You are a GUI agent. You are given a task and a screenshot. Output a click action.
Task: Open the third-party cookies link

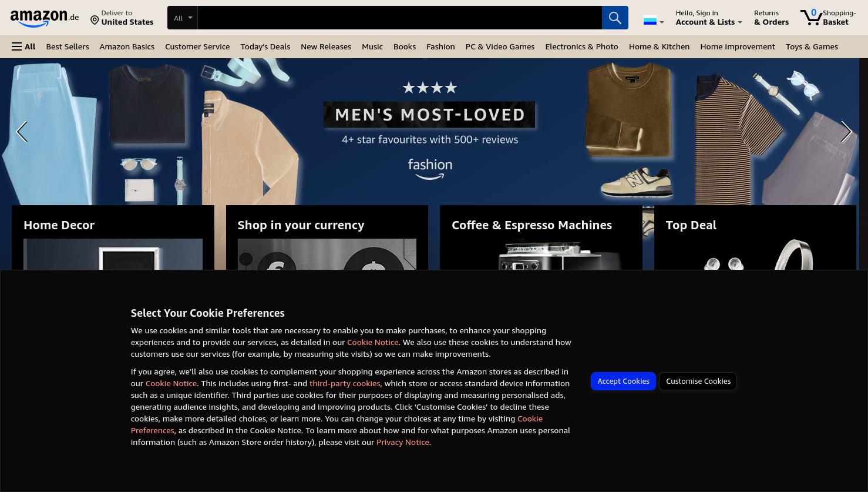[345, 383]
